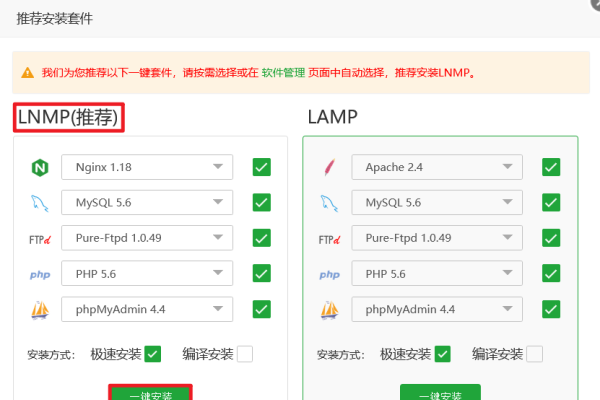Click the orange warning triangle icon
Image resolution: width=600 pixels, height=400 pixels.
tap(28, 72)
